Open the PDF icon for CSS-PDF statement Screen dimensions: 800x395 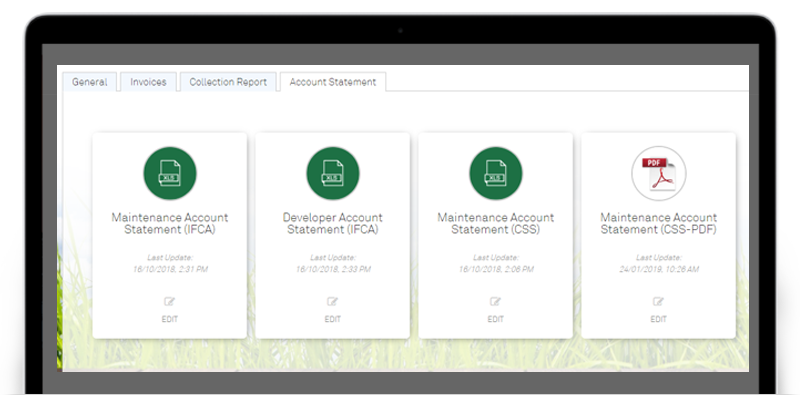(659, 174)
